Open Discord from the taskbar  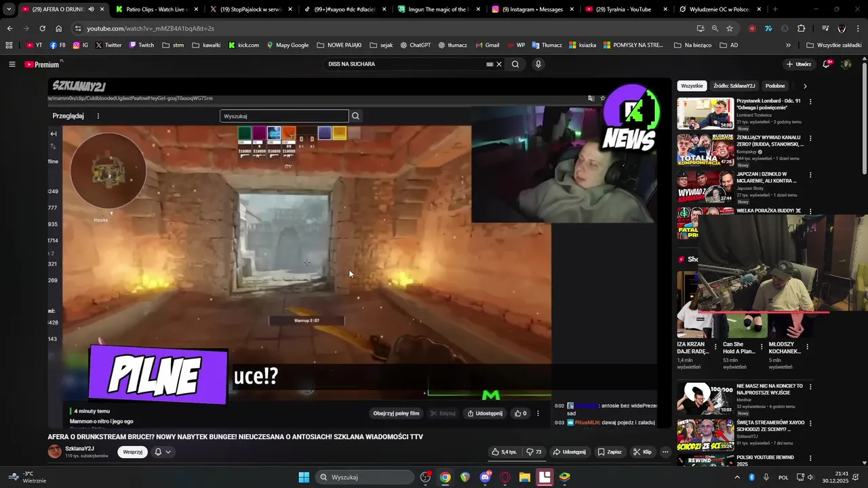(x=485, y=477)
